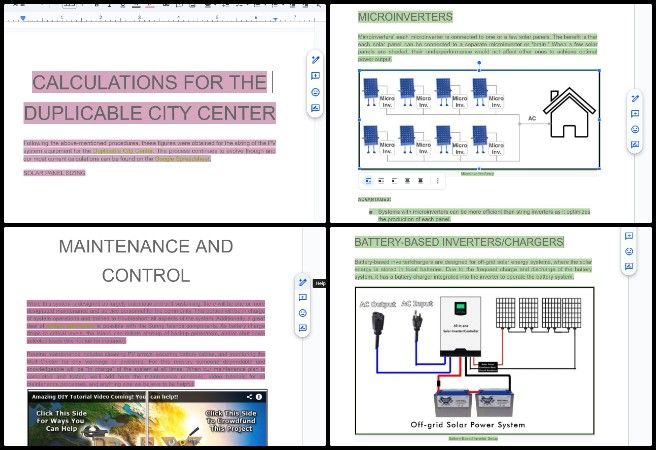This screenshot has width=656, height=450.
Task: Add comment icon beside the microinverter diagram
Action: pyautogui.click(x=635, y=114)
